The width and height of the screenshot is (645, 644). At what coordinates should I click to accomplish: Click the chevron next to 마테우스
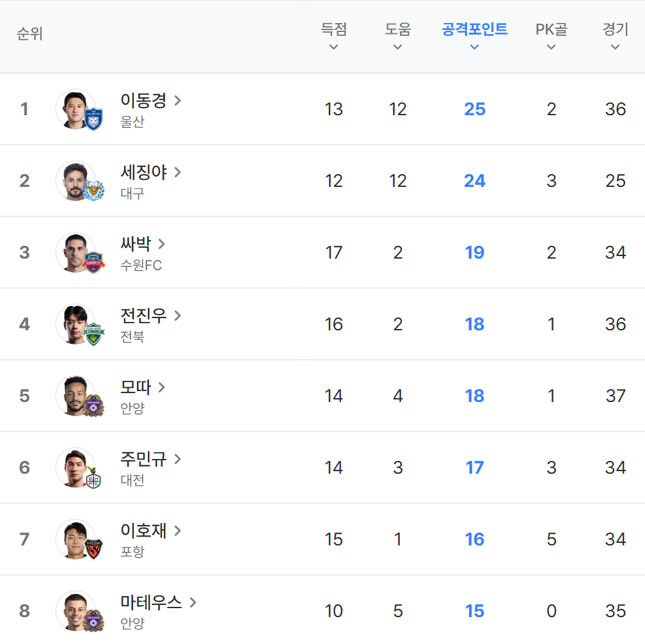click(x=193, y=602)
